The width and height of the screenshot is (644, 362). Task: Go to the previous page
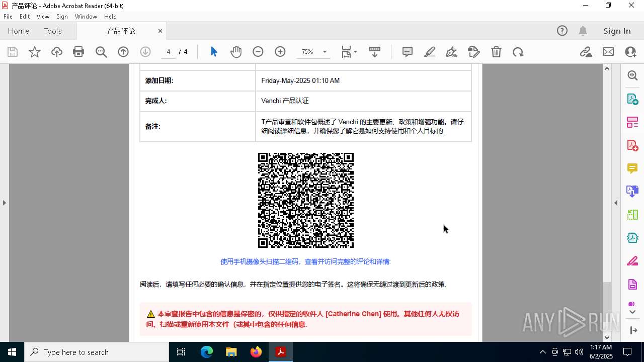pos(123,52)
